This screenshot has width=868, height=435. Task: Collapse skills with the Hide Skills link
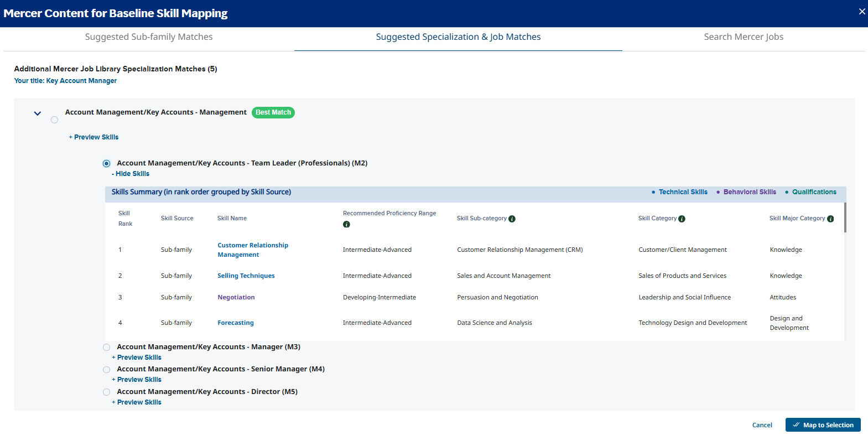click(x=131, y=174)
